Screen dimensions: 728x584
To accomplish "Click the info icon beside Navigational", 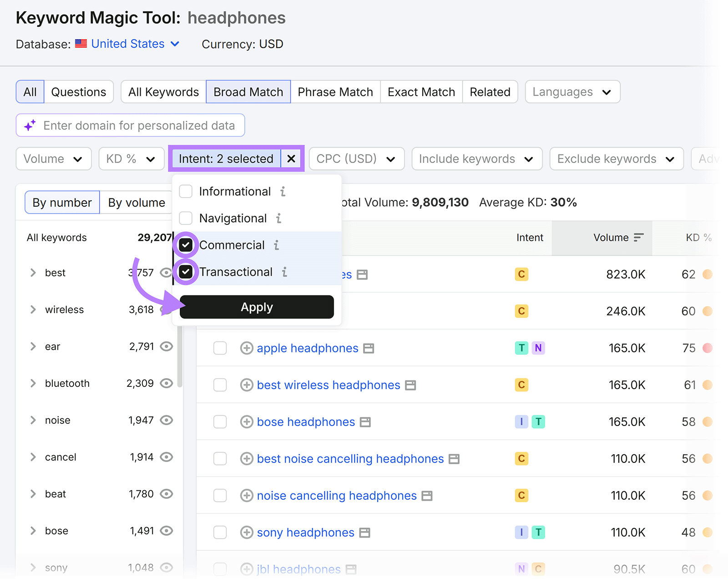I will [x=279, y=218].
